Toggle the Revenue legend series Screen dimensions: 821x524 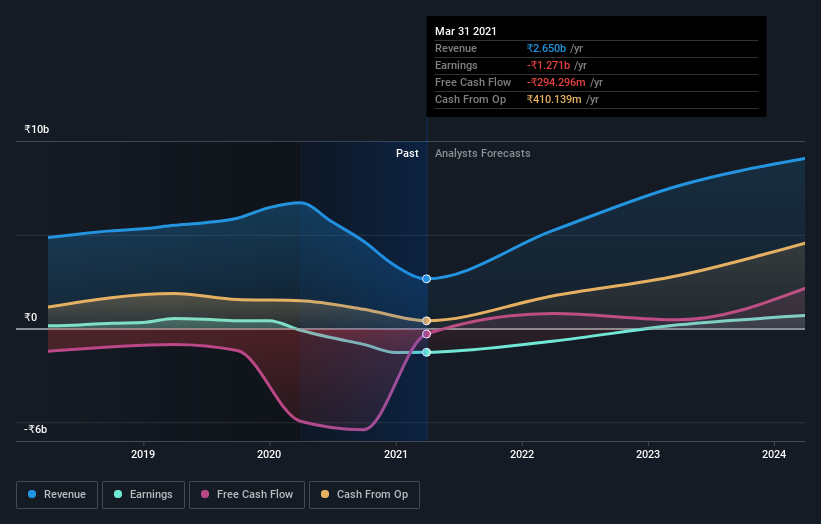pos(57,495)
